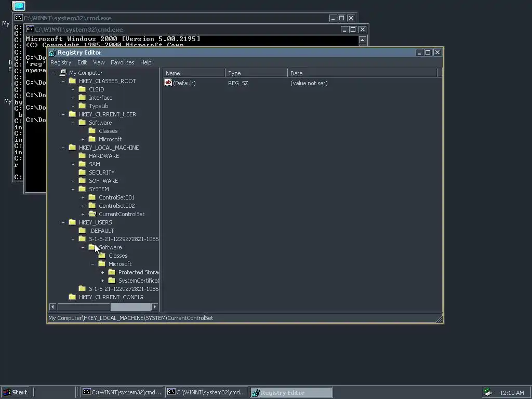
Task: Collapse the HKEY_USERS node
Action: pos(63,222)
